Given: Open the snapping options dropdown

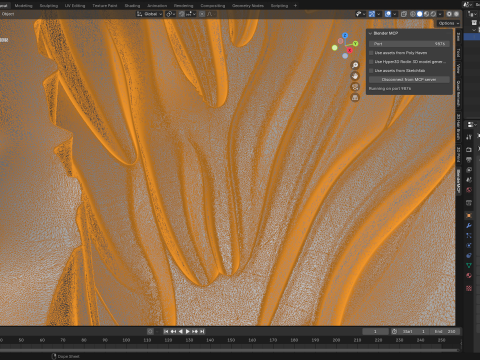Looking at the screenshot, I should [x=191, y=14].
